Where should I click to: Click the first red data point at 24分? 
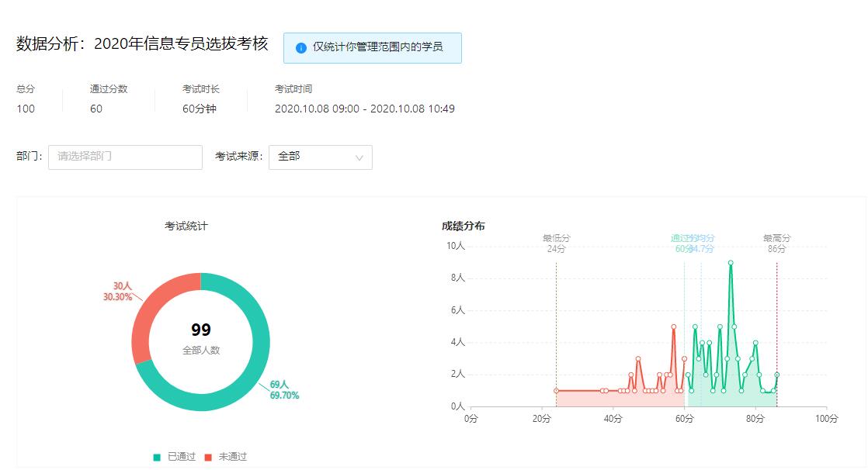(556, 391)
